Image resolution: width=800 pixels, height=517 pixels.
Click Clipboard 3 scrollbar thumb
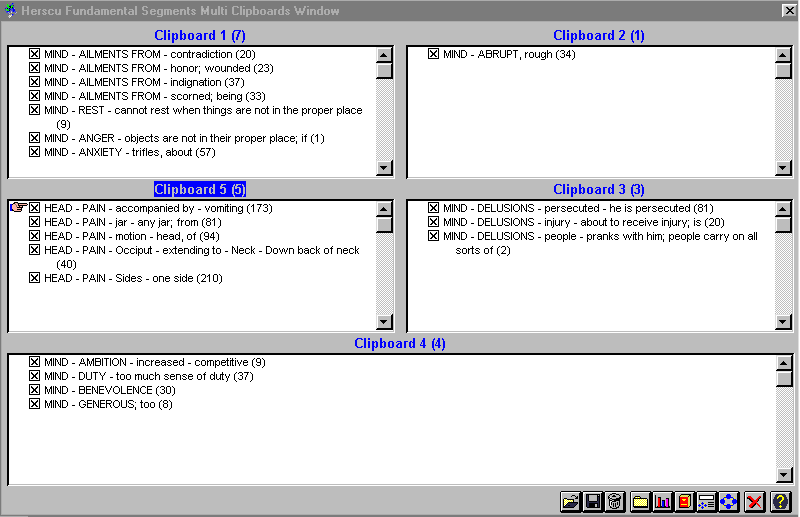(x=783, y=225)
